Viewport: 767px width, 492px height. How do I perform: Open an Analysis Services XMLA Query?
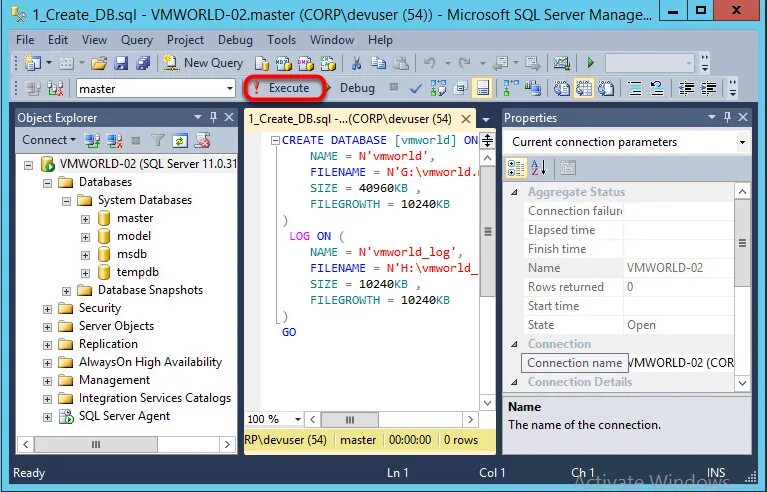pos(328,63)
